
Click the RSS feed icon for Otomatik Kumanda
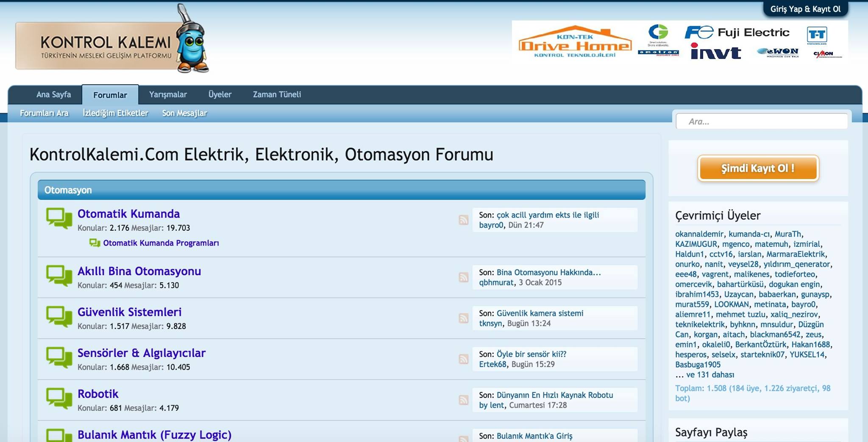(463, 220)
